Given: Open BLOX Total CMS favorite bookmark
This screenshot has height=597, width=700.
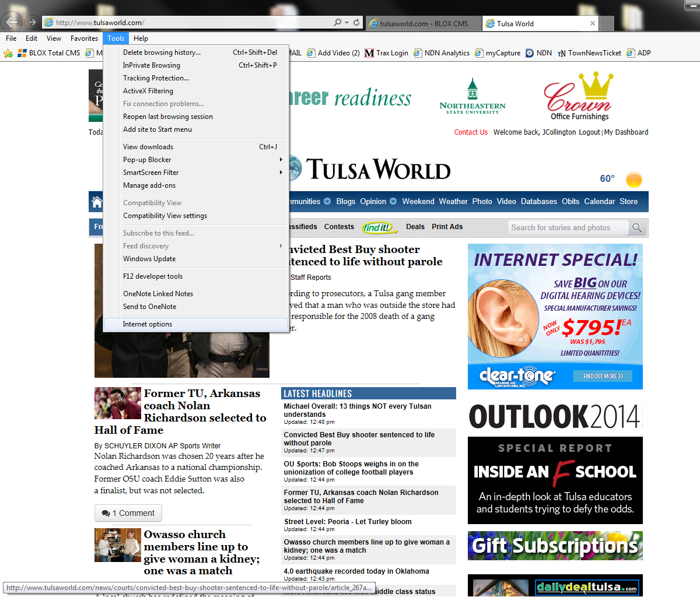Looking at the screenshot, I should click(49, 53).
